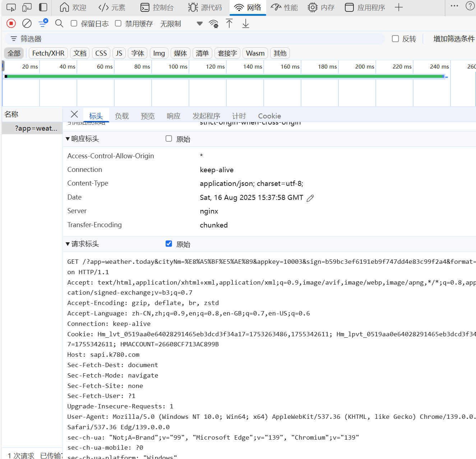
Task: Switch to the 预览 details tab
Action: click(148, 116)
